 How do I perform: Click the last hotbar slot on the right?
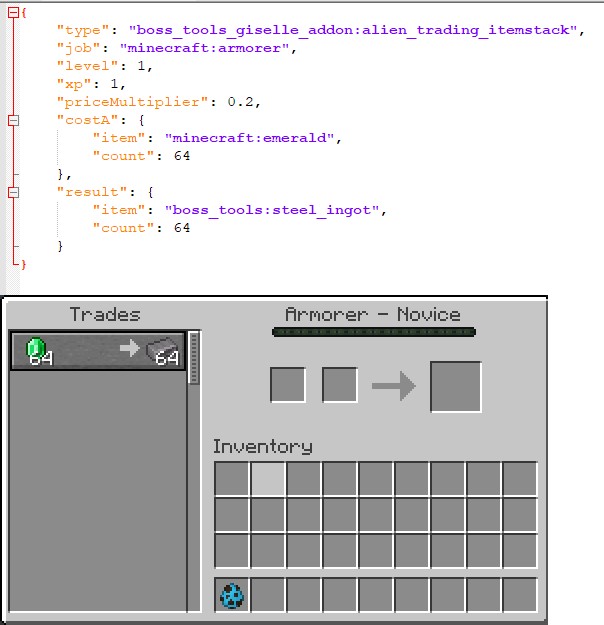click(520, 596)
